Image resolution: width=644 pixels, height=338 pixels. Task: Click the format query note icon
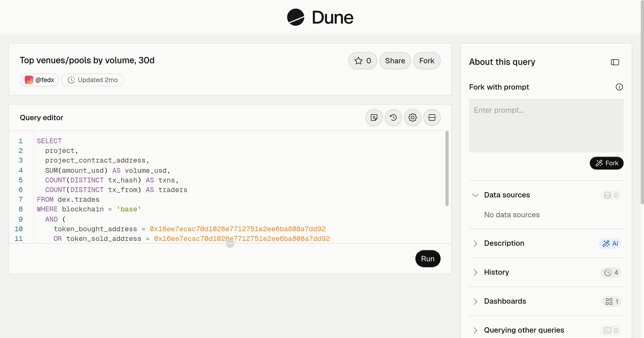click(374, 117)
